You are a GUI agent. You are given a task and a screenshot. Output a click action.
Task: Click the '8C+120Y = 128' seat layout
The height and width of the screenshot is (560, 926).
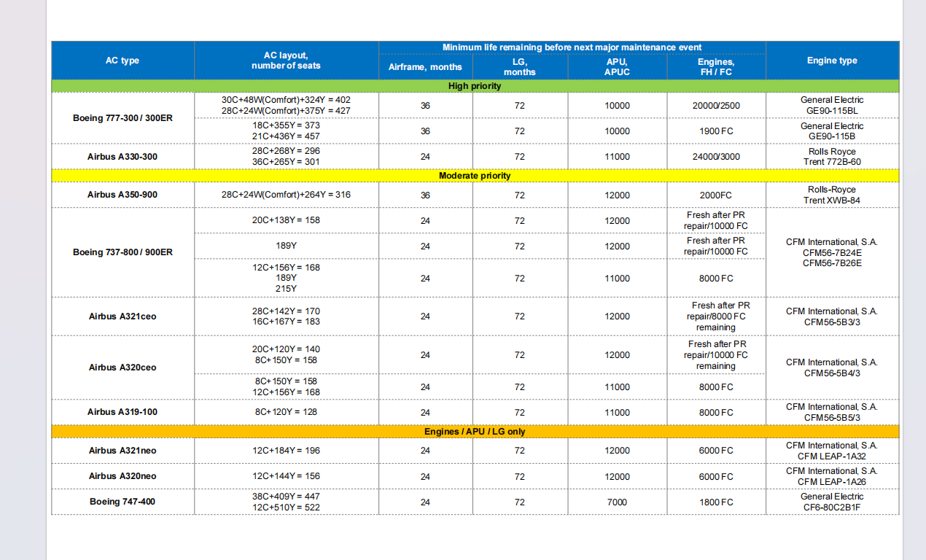click(x=286, y=412)
